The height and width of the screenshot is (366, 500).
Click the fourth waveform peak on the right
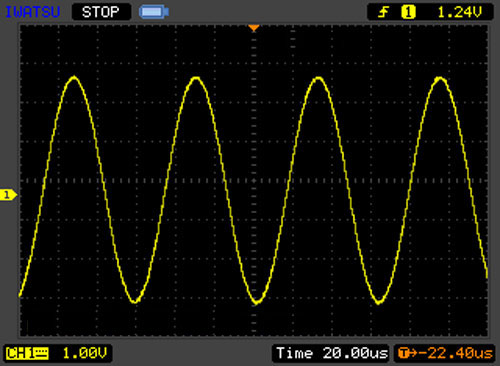tap(440, 79)
